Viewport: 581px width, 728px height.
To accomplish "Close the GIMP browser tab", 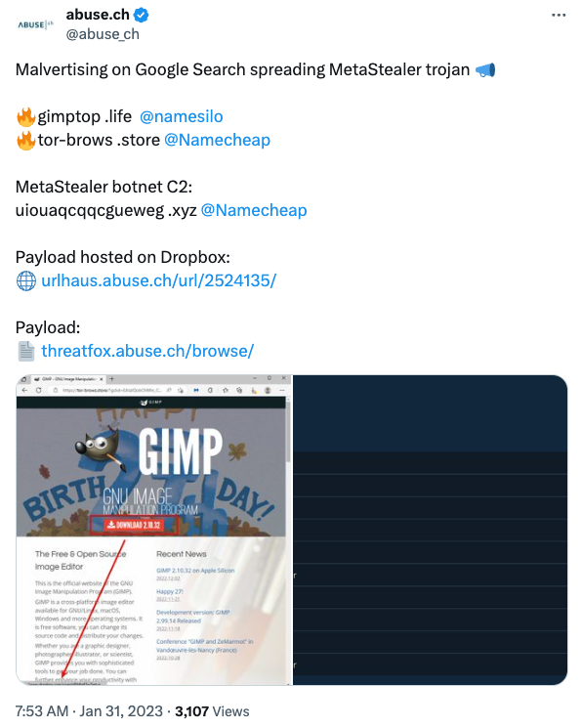I will [x=102, y=379].
